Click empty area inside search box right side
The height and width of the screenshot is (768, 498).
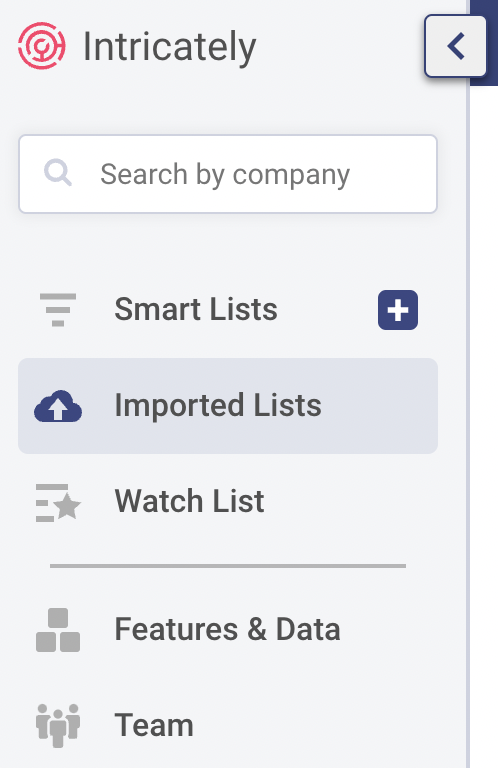coord(394,174)
